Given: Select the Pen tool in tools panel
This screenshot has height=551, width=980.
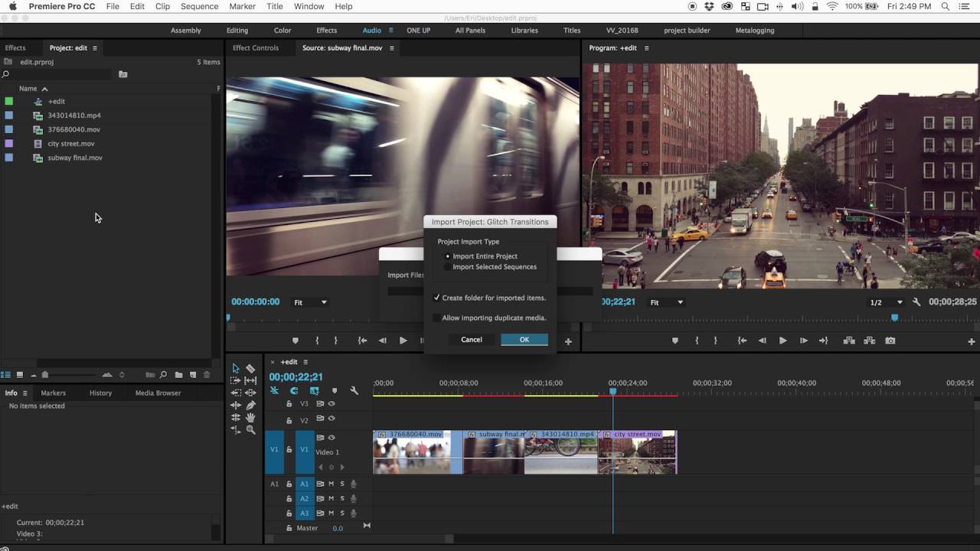Looking at the screenshot, I should (250, 405).
